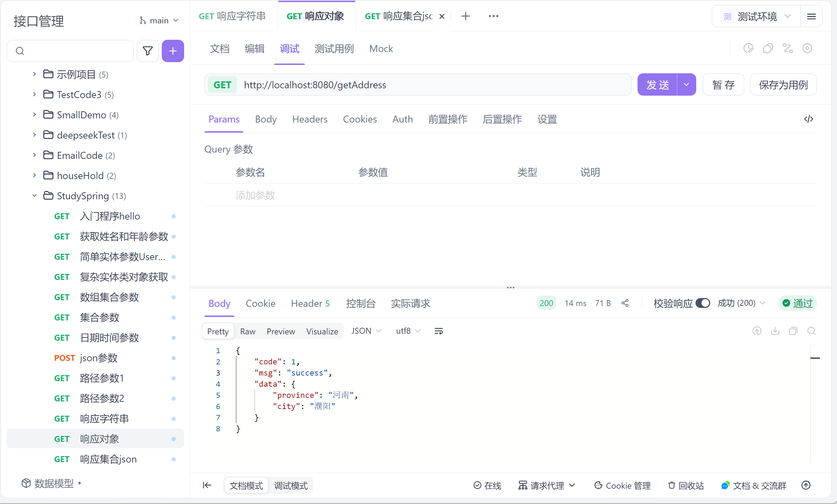Viewport: 837px width, 504px height.
Task: Click the 保存为用例 button
Action: click(x=783, y=85)
